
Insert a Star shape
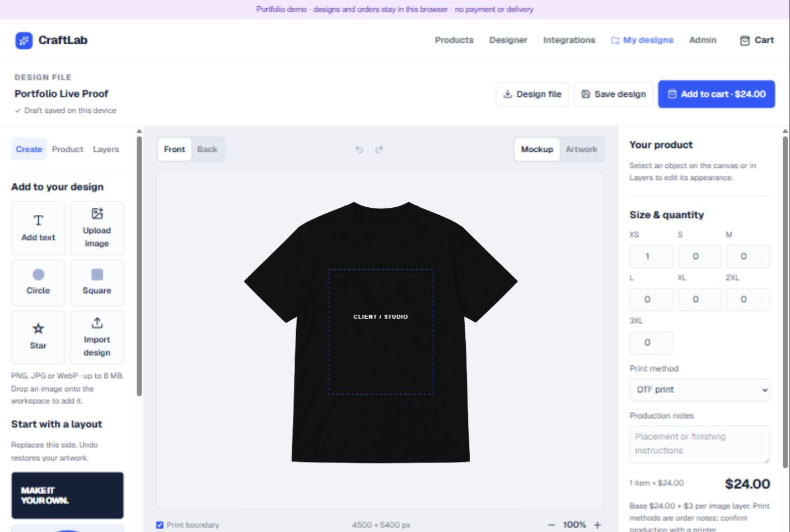(x=38, y=337)
